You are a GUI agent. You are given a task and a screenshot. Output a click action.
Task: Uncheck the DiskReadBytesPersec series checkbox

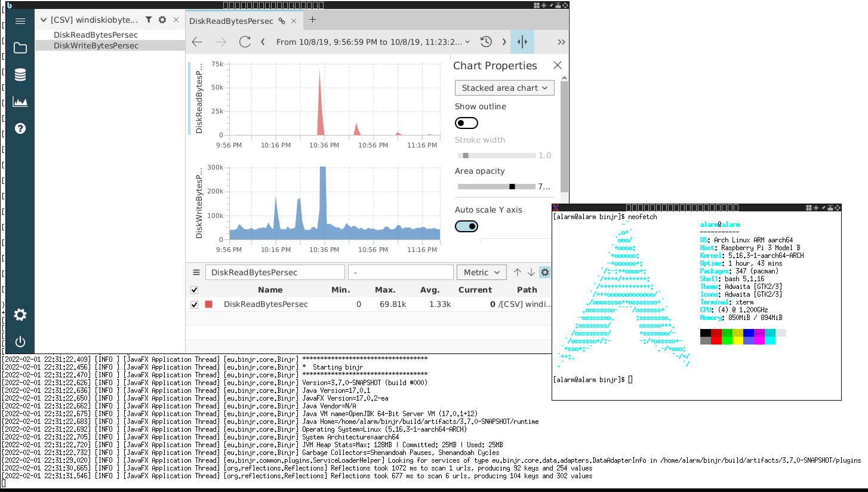pyautogui.click(x=194, y=305)
